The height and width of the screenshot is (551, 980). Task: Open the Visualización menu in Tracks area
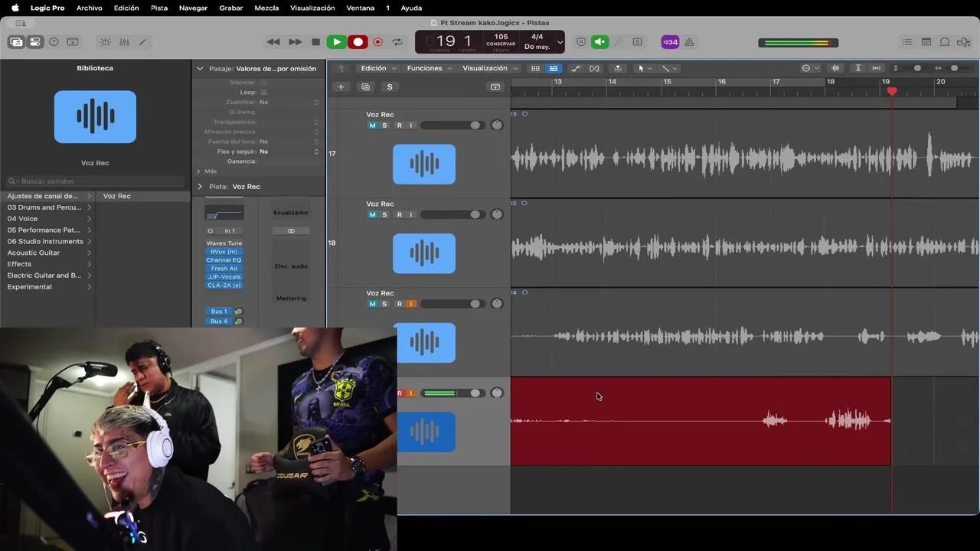[x=490, y=68]
